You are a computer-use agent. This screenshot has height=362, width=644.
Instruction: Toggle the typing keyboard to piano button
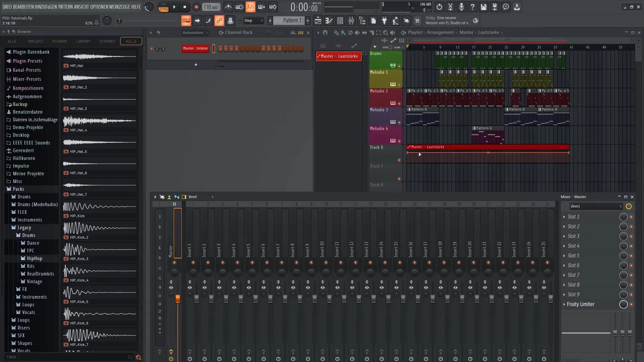click(186, 21)
